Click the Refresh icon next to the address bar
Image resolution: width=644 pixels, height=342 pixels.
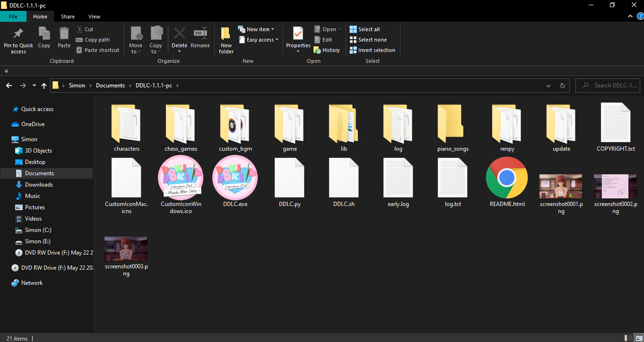tap(562, 85)
